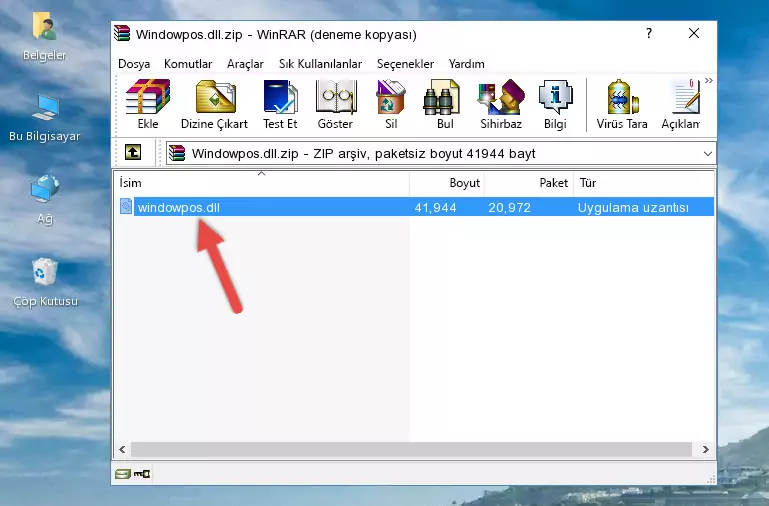Sort files by Tür column

[643, 183]
